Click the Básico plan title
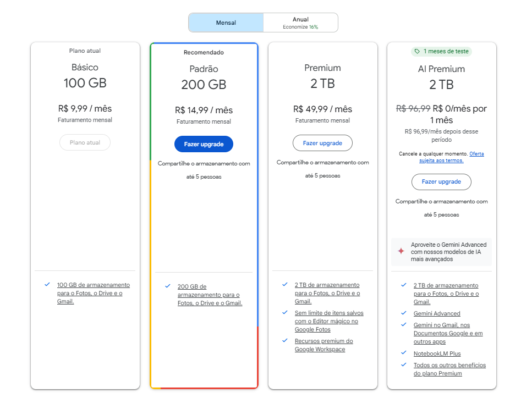Image resolution: width=532 pixels, height=393 pixels. click(85, 67)
